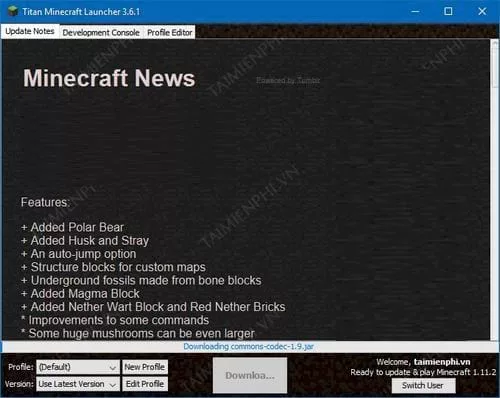Click the news panel vertical scrollbar

[x=494, y=189]
